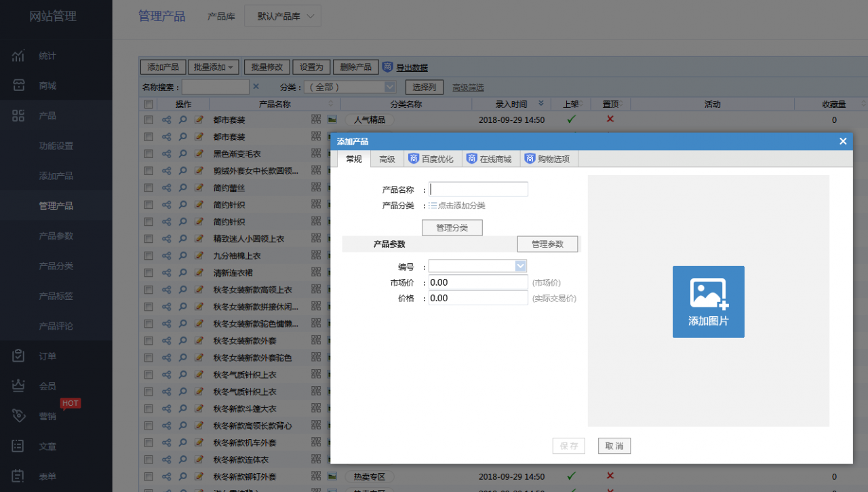Click the 保存 save button

[569, 446]
